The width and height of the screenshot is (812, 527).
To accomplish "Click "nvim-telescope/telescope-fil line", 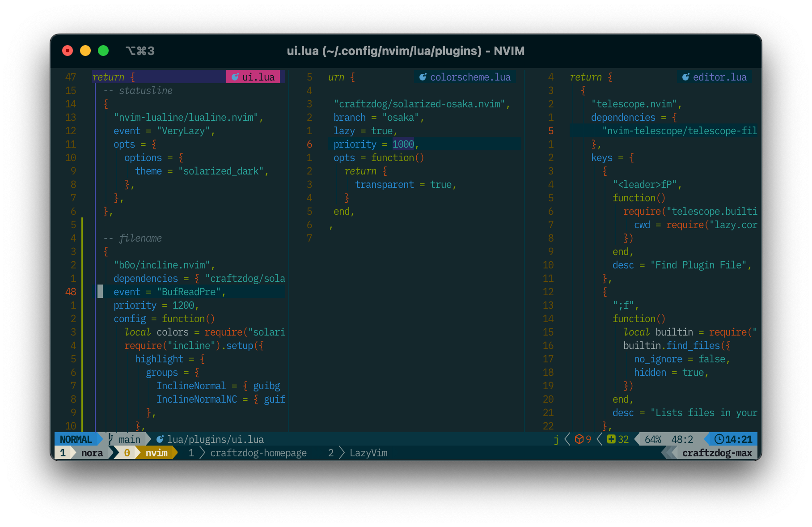I will pos(680,131).
